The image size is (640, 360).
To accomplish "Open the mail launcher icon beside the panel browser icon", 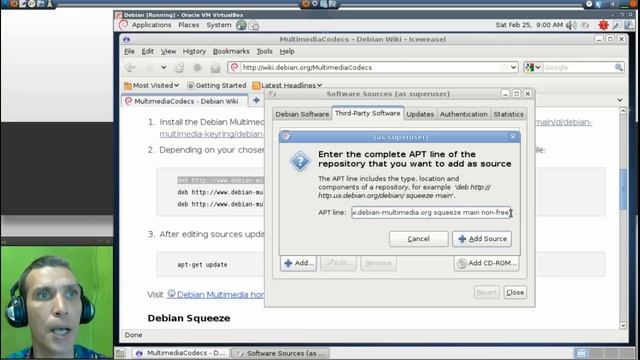I will [254, 26].
